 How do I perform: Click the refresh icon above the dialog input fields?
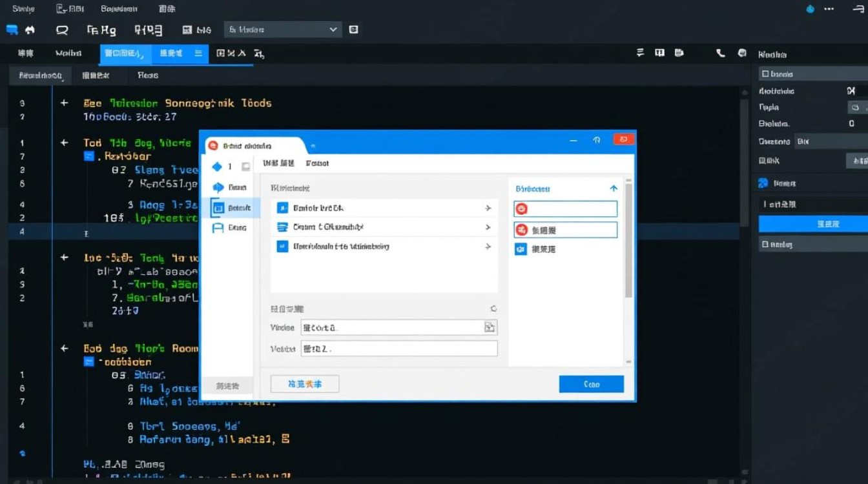pyautogui.click(x=493, y=308)
